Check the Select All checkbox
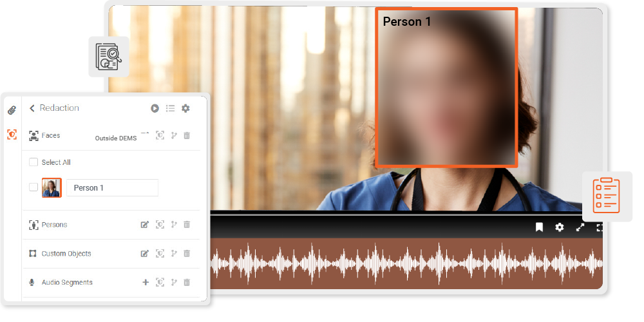 point(33,162)
